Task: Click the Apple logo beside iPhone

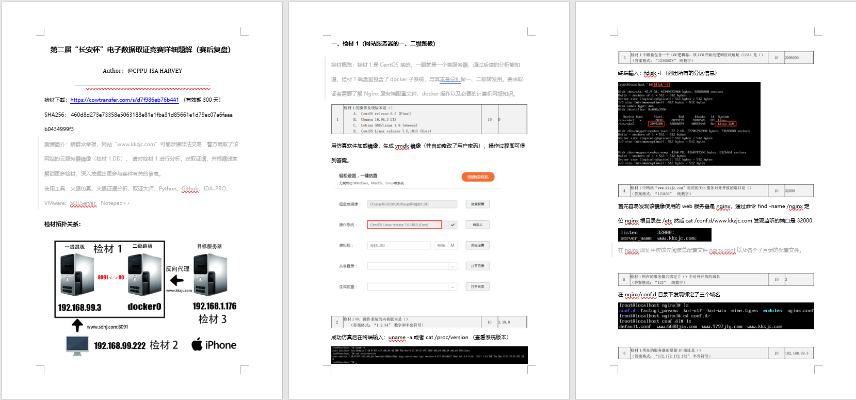Action: (197, 345)
